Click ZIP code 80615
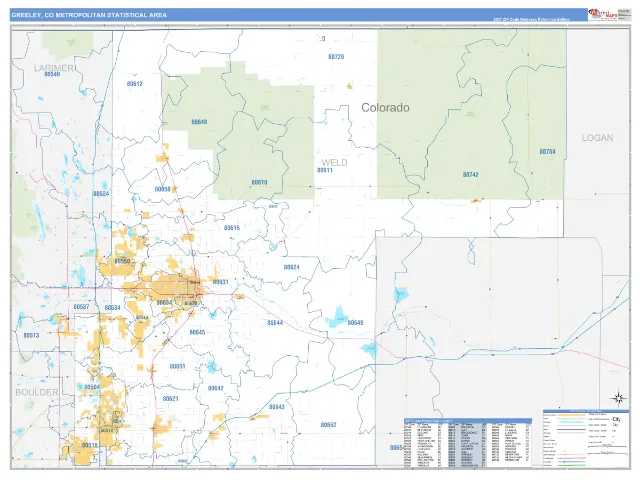Viewport: 640px width, 480px height. [232, 228]
